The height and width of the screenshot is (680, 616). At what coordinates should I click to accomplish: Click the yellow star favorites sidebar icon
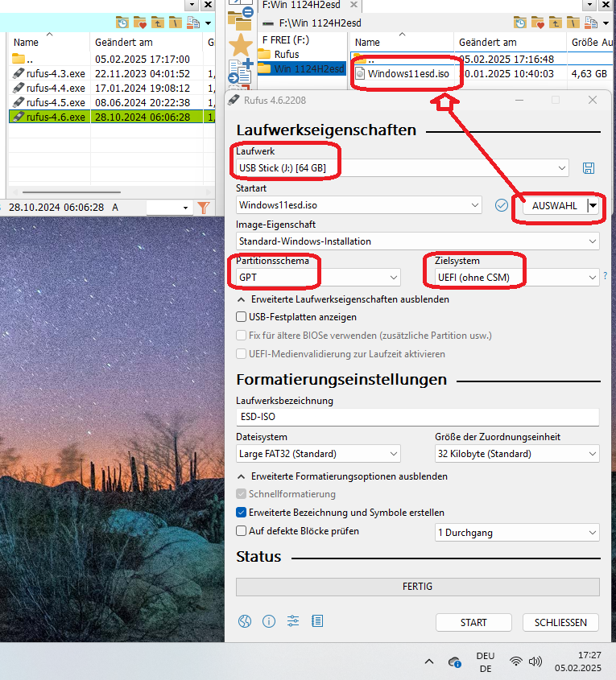[240, 46]
